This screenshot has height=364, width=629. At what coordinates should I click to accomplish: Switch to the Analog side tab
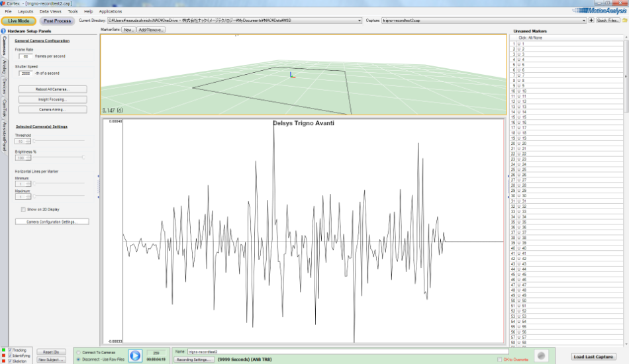5,67
